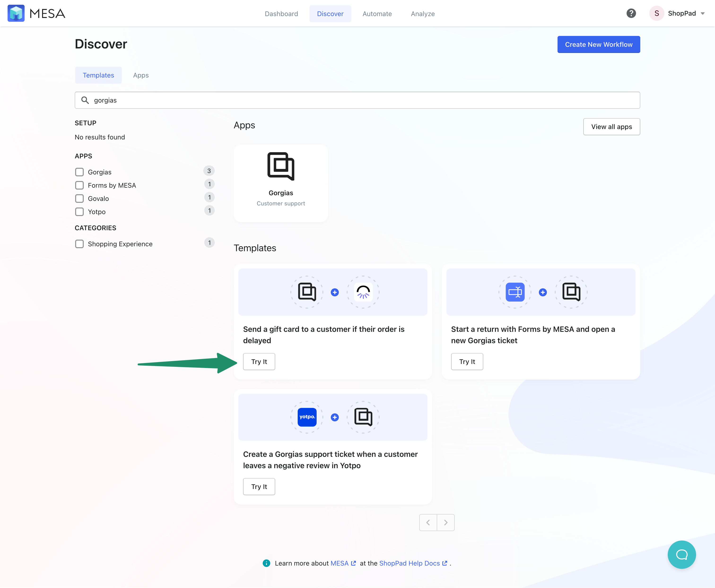
Task: Click Create New Workflow button
Action: click(598, 44)
